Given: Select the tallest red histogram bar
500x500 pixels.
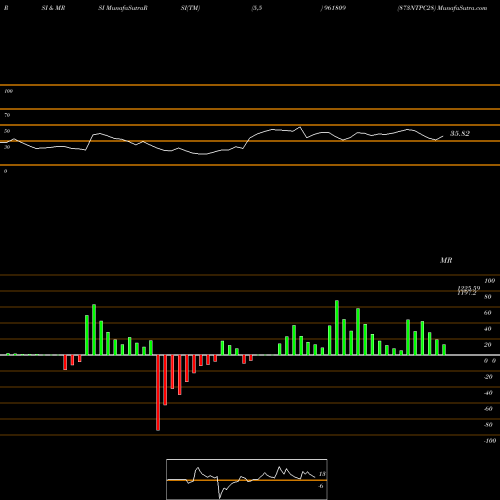Looking at the screenshot, I should [158, 393].
